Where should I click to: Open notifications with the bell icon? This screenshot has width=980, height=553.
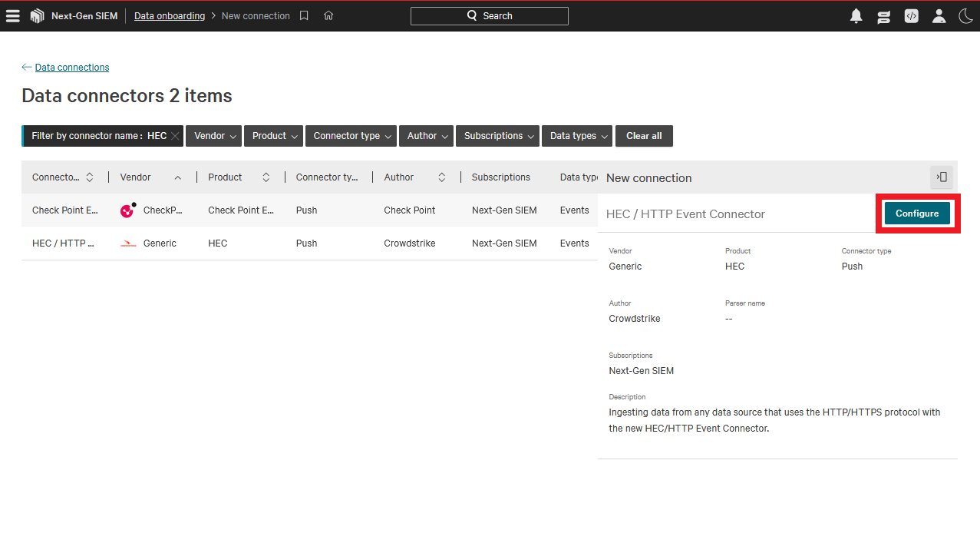(856, 16)
